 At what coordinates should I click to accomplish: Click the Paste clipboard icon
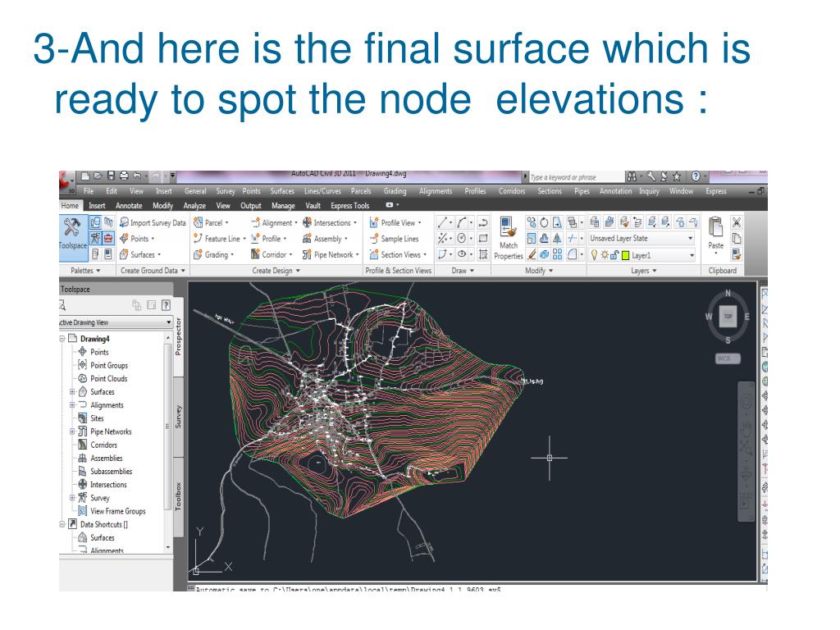715,228
